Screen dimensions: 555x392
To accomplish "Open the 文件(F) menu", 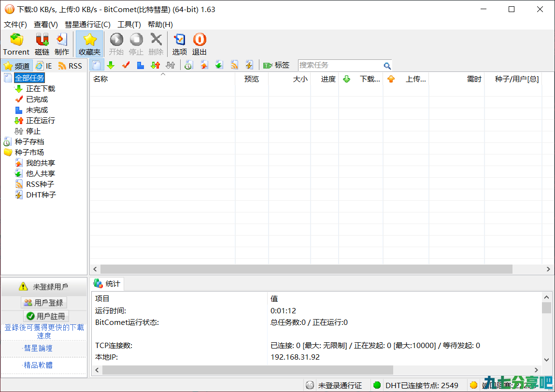I will (15, 25).
